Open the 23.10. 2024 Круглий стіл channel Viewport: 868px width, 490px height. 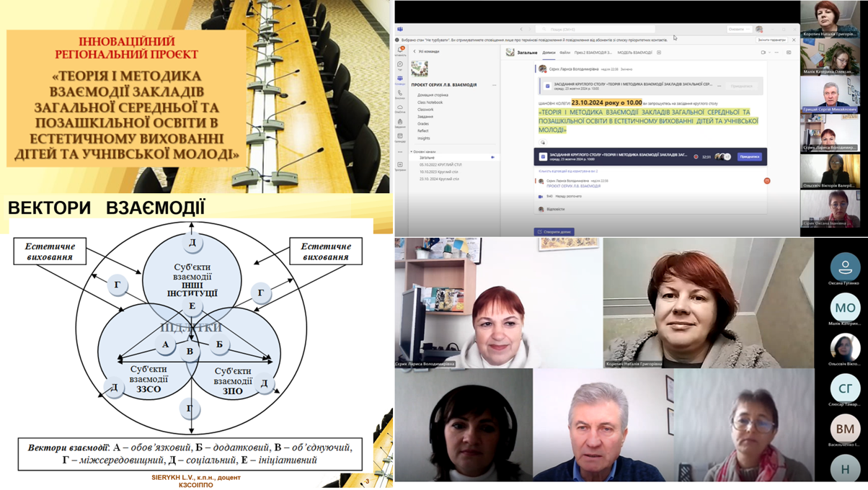click(439, 179)
